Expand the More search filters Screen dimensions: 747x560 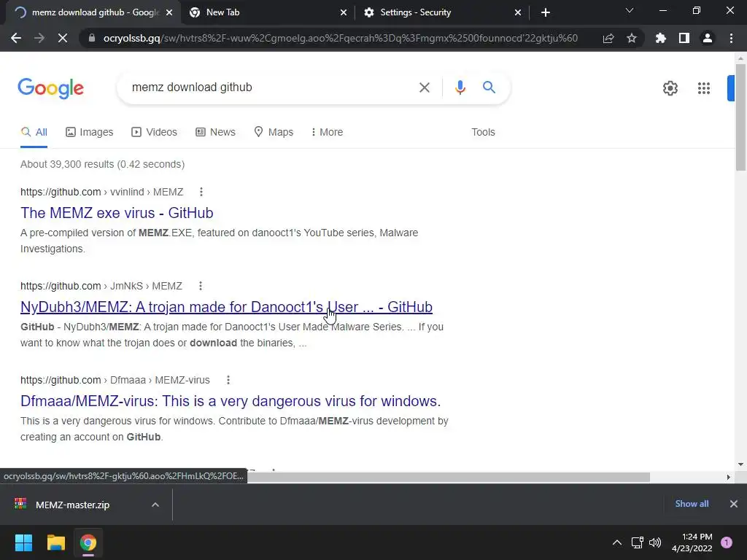pyautogui.click(x=327, y=132)
